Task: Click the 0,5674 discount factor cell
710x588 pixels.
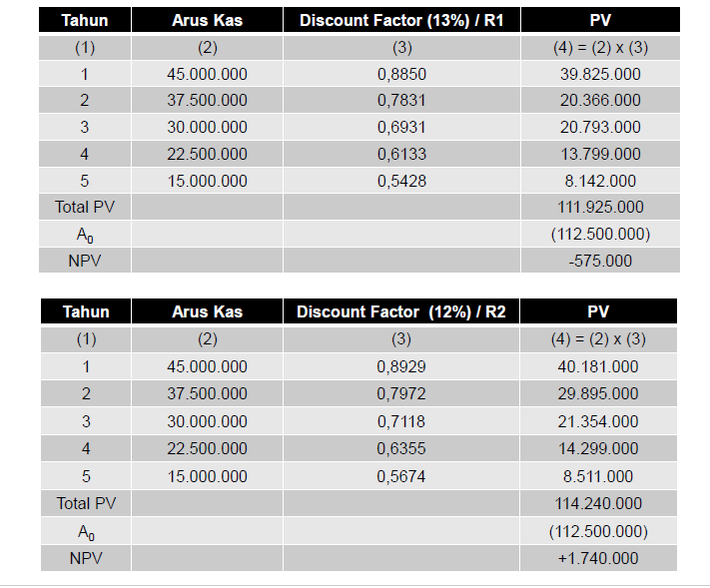Action: (401, 476)
